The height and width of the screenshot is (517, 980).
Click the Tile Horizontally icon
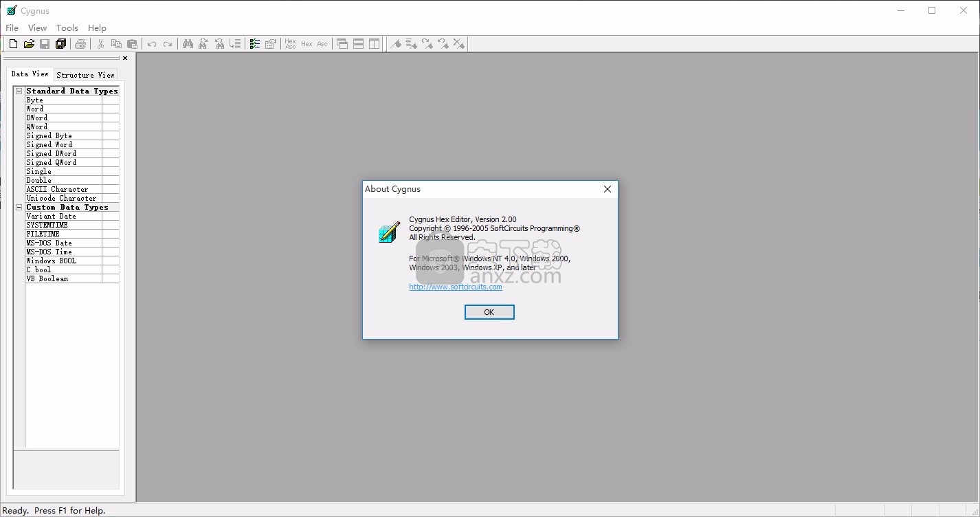point(358,44)
